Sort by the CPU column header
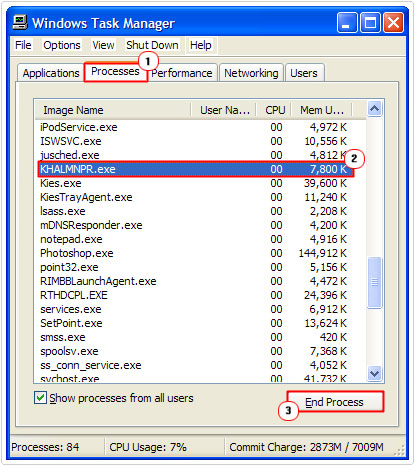The width and height of the screenshot is (415, 466). pos(274,110)
